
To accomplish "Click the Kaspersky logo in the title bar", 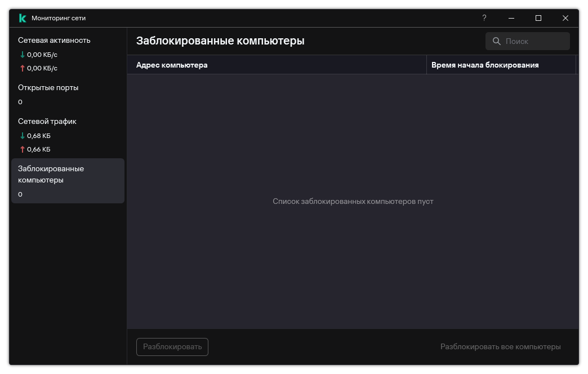I will pyautogui.click(x=21, y=17).
